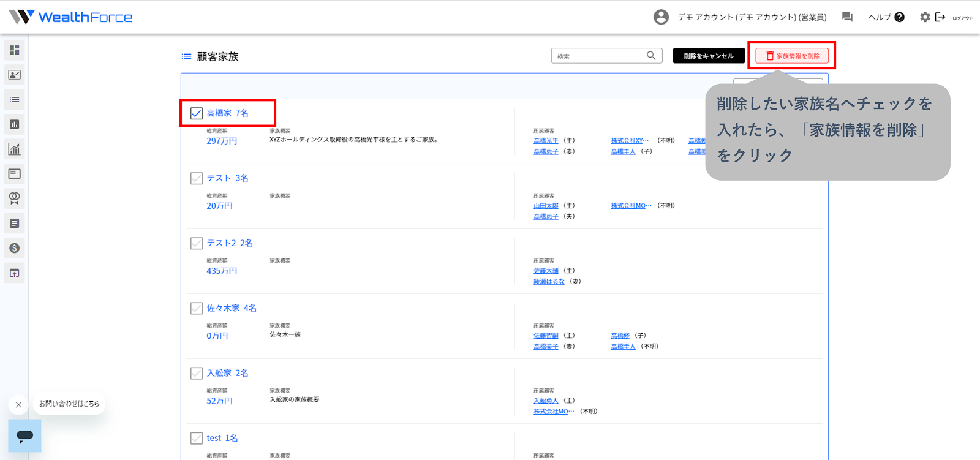This screenshot has width=980, height=460.
Task: Open the dashboard icon in the sidebar
Action: coord(15,50)
